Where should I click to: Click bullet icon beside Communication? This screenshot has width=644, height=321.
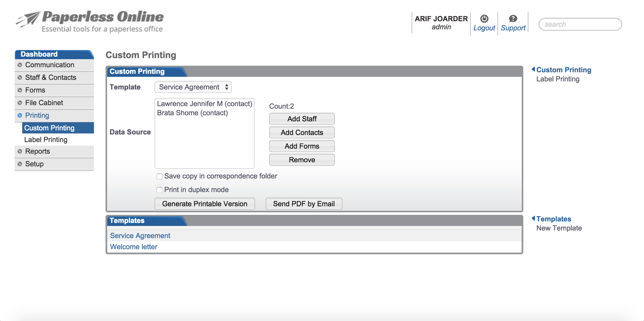pos(20,65)
